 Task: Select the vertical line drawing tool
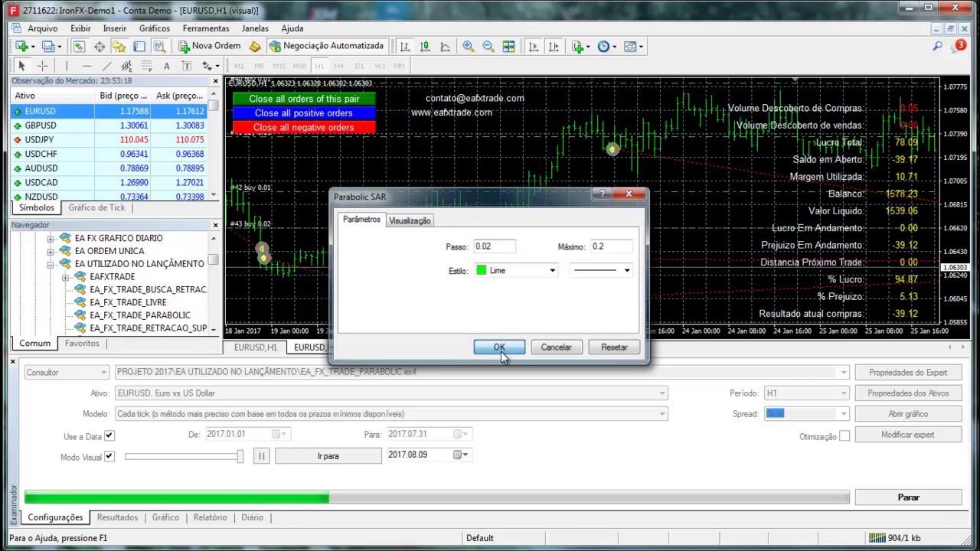pyautogui.click(x=67, y=67)
